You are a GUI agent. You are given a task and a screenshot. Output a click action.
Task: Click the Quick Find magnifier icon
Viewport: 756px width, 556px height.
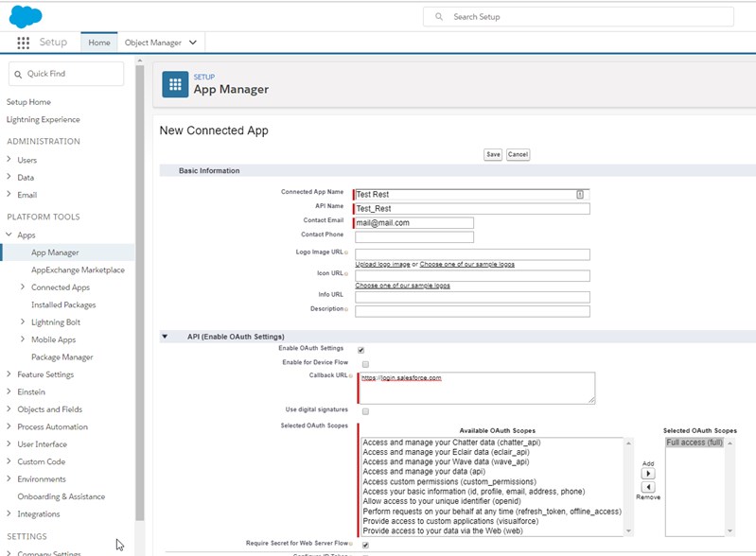tap(18, 74)
